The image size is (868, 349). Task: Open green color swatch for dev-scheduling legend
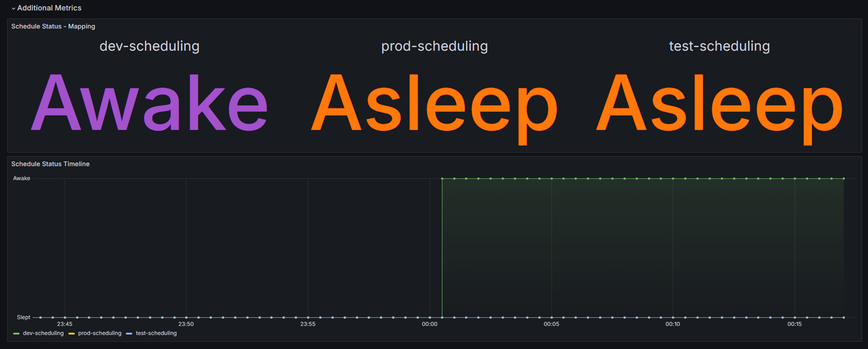point(16,334)
